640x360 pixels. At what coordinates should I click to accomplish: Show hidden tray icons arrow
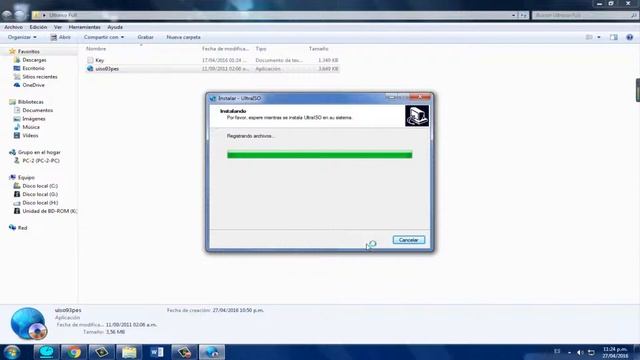coord(569,352)
